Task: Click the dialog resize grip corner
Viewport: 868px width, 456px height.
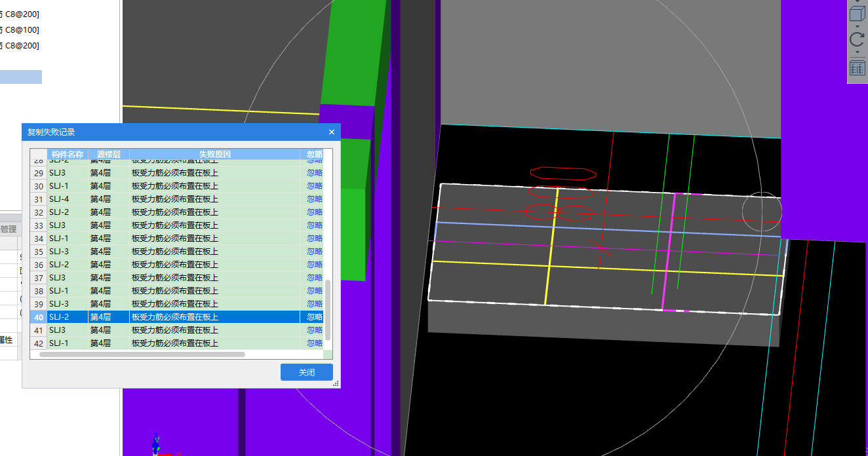Action: tap(336, 384)
